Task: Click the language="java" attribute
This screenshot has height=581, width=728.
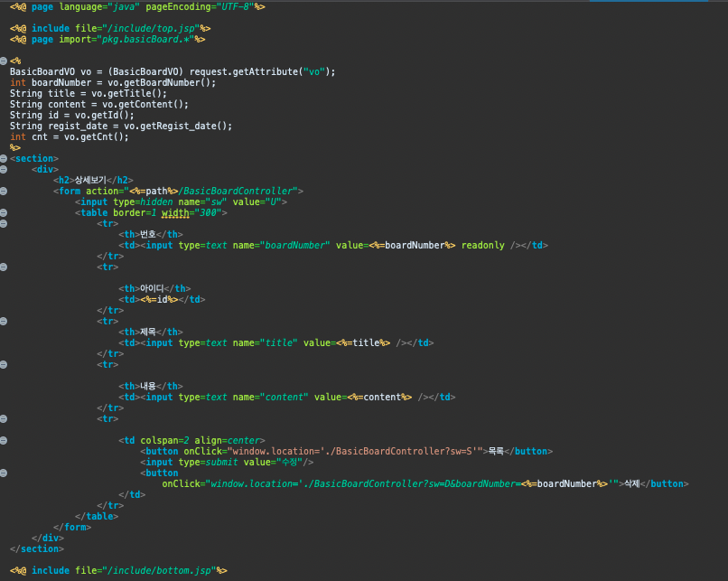Action: coord(99,6)
